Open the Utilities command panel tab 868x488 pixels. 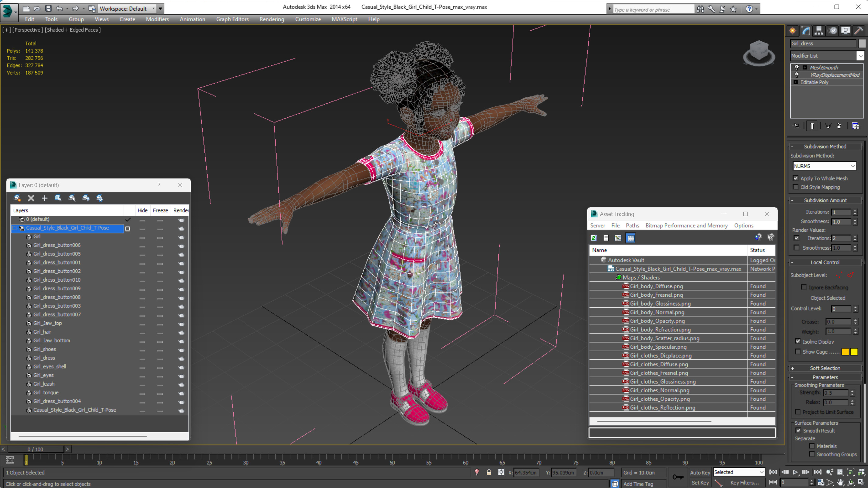click(x=859, y=31)
